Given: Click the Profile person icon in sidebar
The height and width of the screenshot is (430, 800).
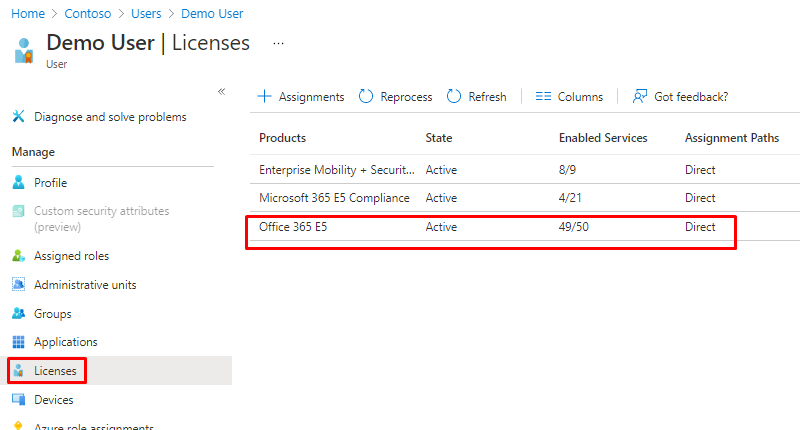Looking at the screenshot, I should click(18, 183).
